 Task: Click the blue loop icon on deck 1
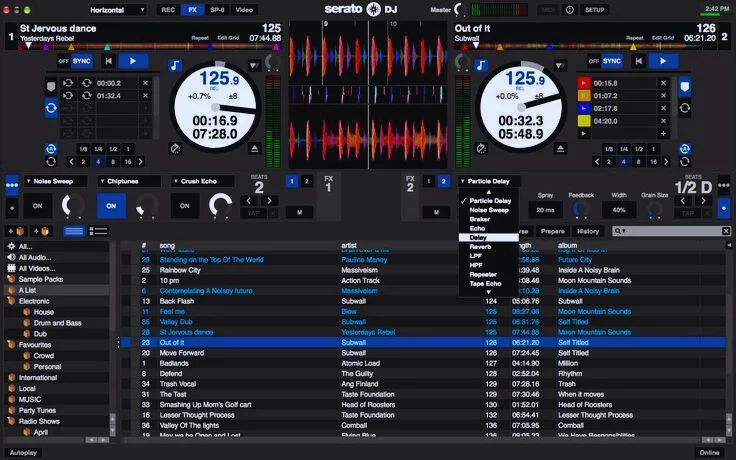point(51,108)
